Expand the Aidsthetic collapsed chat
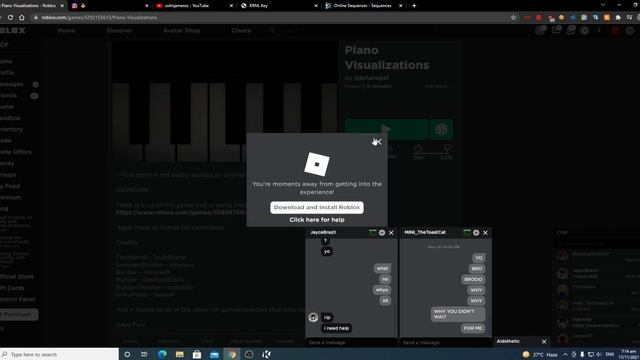Viewport: 640px width, 360px height. point(508,341)
